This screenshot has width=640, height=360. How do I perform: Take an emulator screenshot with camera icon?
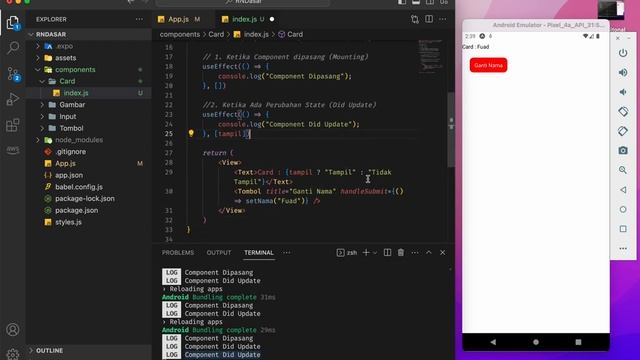click(x=623, y=151)
